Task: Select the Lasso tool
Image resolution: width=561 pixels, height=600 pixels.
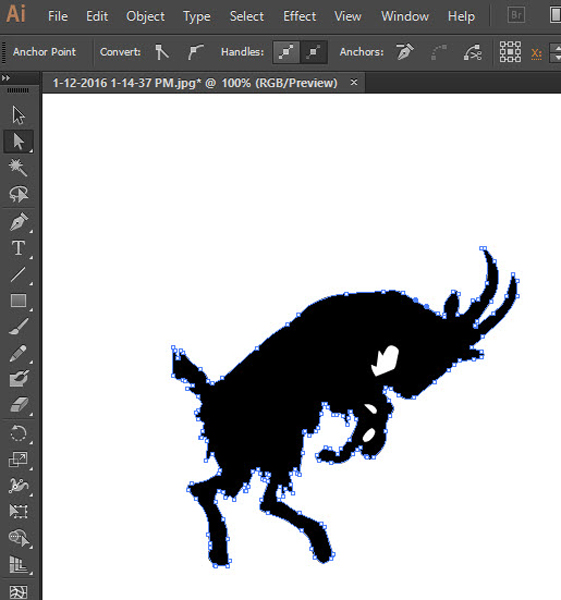Action: [x=18, y=194]
